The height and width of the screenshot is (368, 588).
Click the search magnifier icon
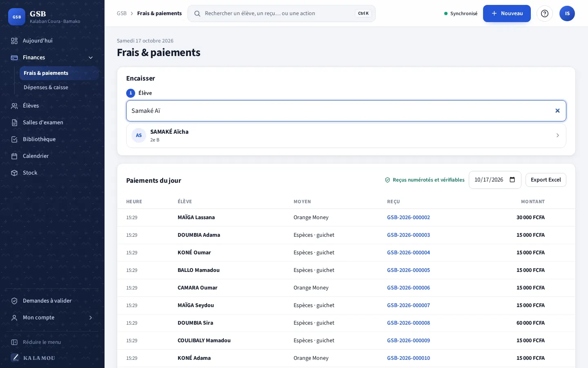point(197,13)
